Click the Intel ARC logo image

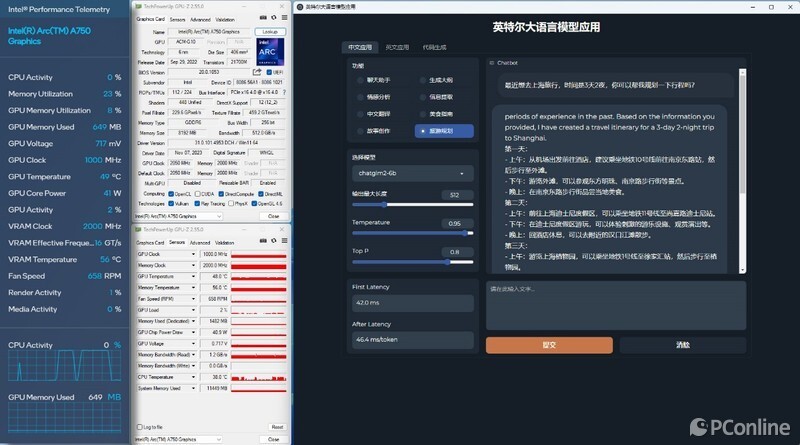point(270,52)
